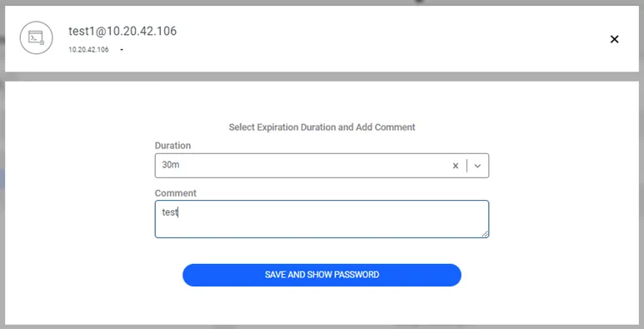Click Save and Show Password button
Viewport: 644px width, 329px height.
click(322, 275)
